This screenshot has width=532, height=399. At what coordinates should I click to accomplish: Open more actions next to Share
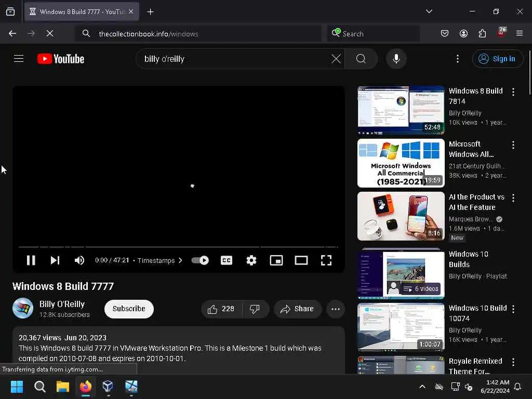click(336, 309)
